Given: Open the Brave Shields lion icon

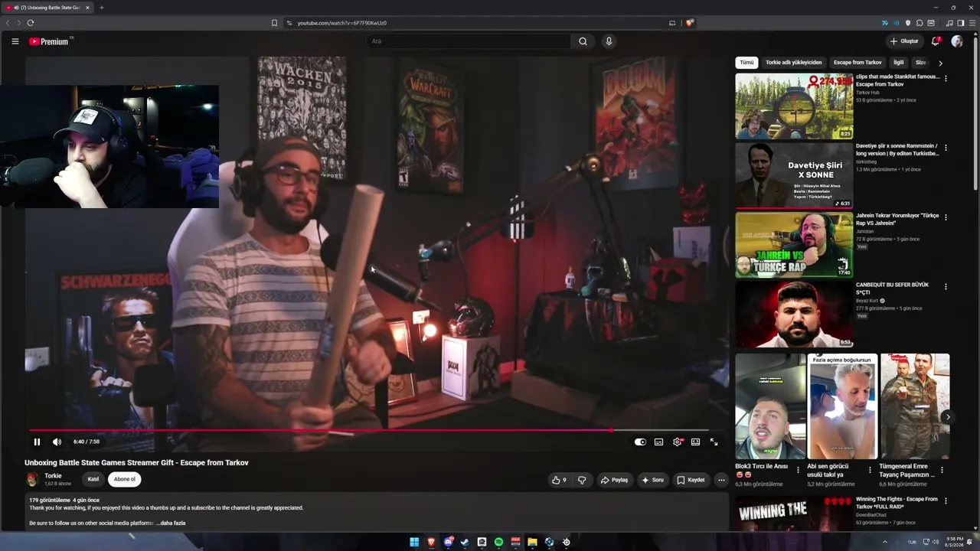Looking at the screenshot, I should pos(689,23).
